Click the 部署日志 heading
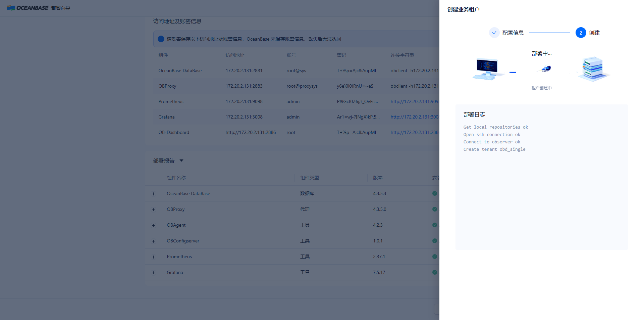644x320 pixels. pos(474,115)
